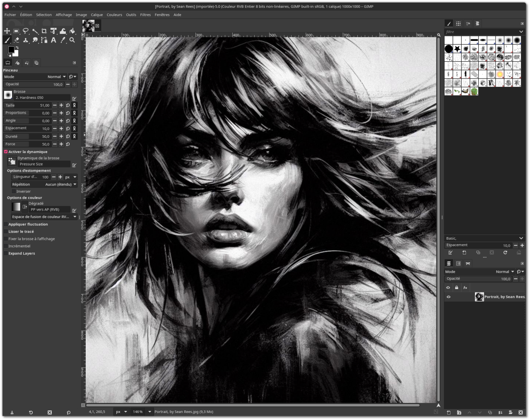This screenshot has width=530, height=420.
Task: Enable Lisser le tracé option
Action: pos(6,232)
